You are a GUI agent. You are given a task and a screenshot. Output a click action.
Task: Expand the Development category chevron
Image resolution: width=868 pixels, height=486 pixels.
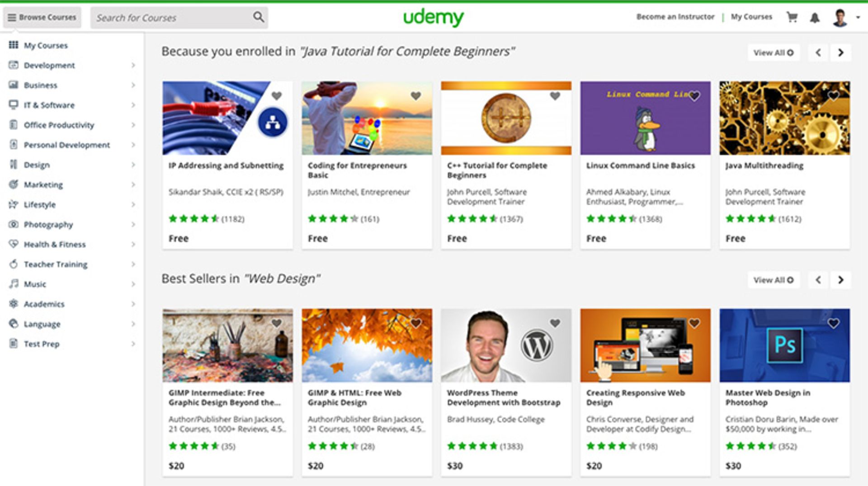133,65
